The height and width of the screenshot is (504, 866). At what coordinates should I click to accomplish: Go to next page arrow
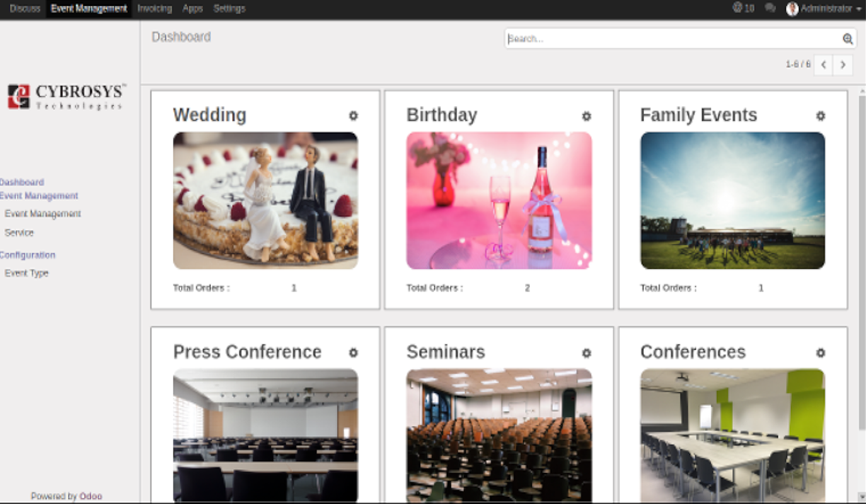[843, 65]
